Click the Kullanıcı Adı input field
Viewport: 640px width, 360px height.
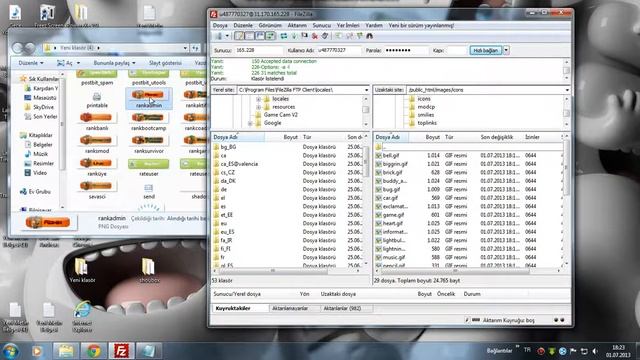pyautogui.click(x=339, y=50)
